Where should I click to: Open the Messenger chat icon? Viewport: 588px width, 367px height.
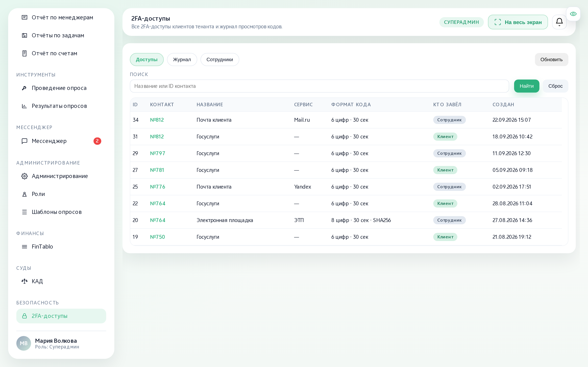pos(24,141)
